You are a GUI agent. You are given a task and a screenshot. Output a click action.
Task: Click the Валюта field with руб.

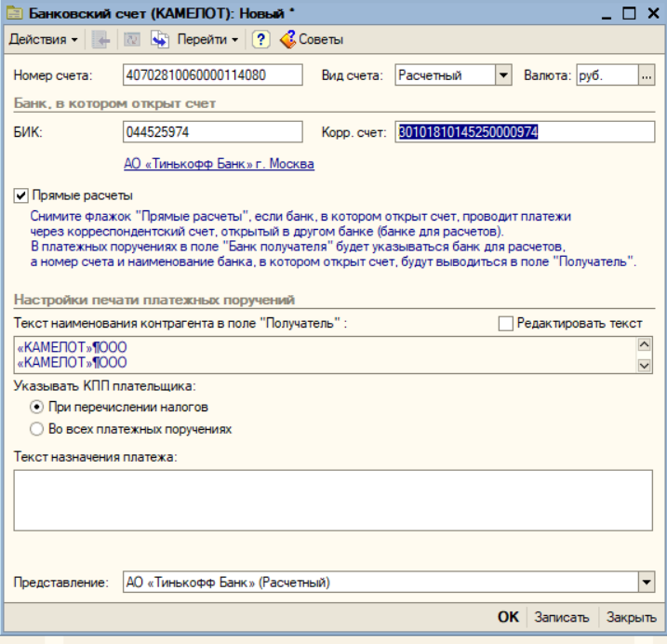pyautogui.click(x=607, y=75)
